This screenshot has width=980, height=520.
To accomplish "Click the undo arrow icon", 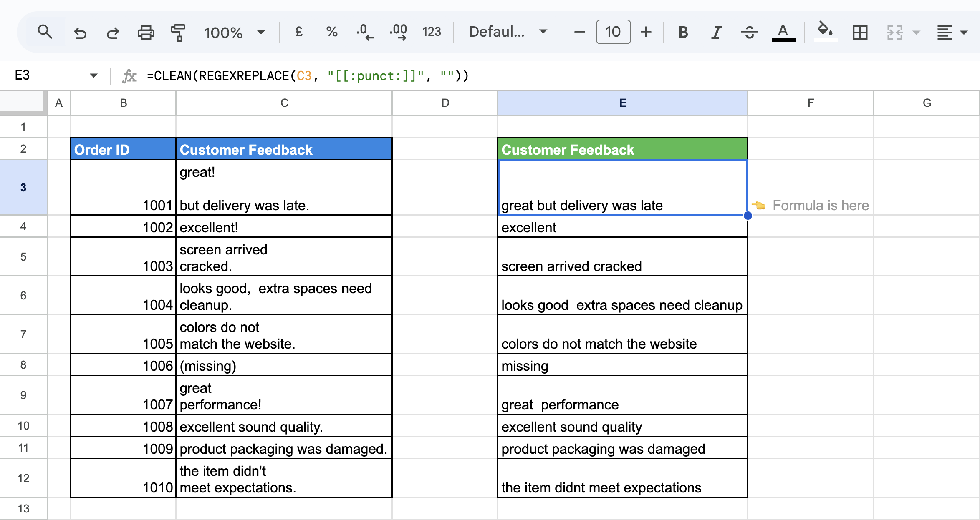I will pyautogui.click(x=80, y=32).
